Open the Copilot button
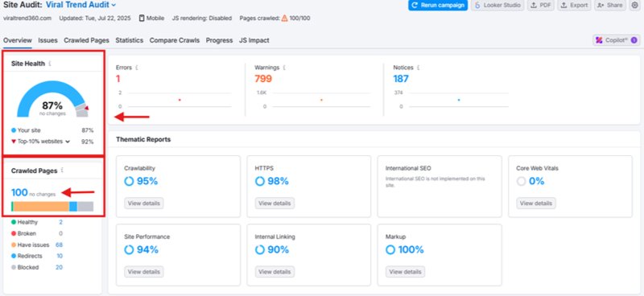644x296 pixels. tap(617, 40)
